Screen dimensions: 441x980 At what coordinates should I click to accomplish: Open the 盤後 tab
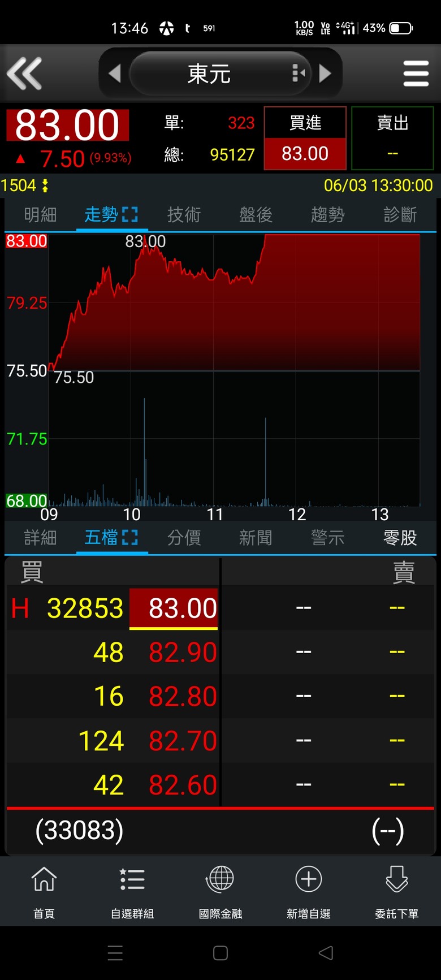pyautogui.click(x=256, y=215)
